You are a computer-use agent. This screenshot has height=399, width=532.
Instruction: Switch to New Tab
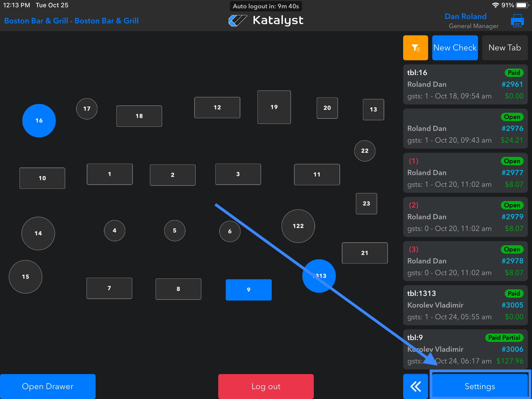[504, 48]
